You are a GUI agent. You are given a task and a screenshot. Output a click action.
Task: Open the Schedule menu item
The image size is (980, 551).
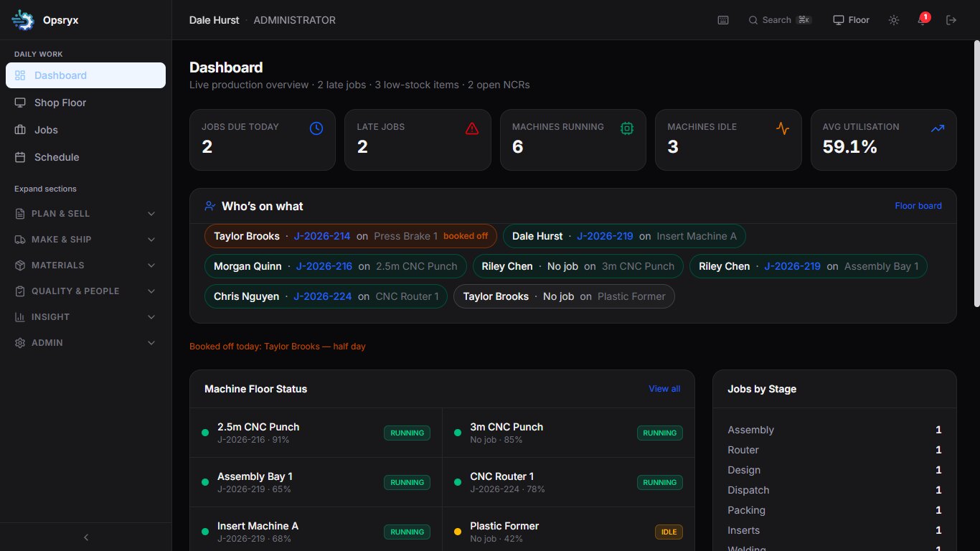point(85,157)
